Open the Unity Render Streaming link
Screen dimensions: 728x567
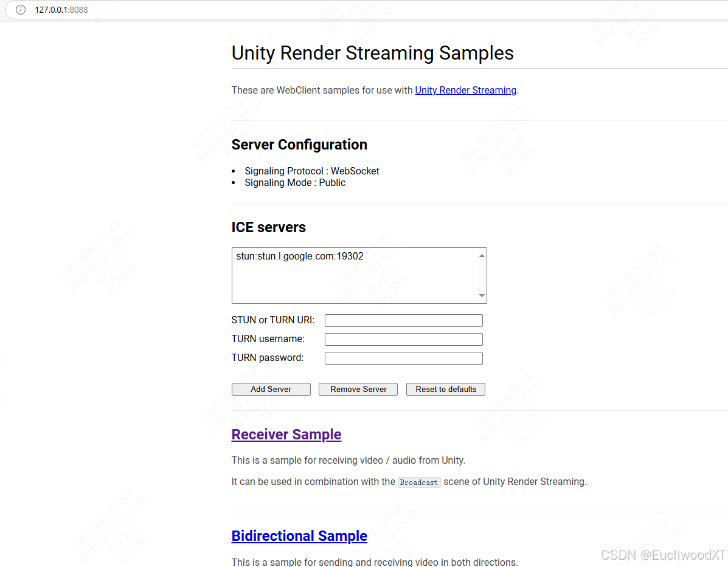pos(465,90)
